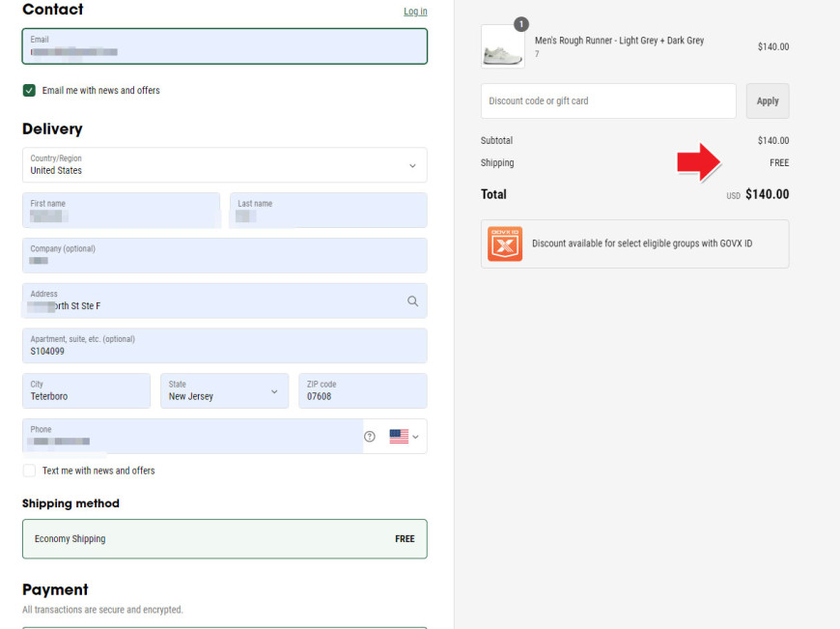Viewport: 840px width, 629px height.
Task: Open the GOVX ID discount banner
Action: tap(634, 243)
